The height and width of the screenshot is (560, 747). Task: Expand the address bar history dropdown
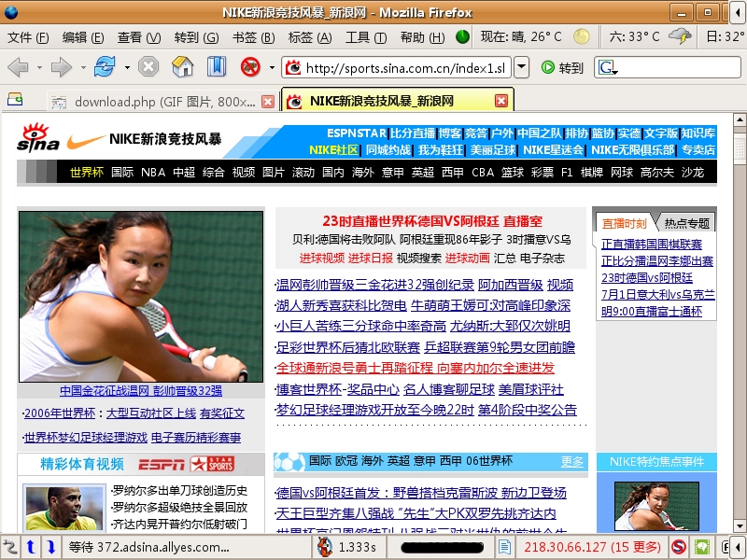point(522,67)
